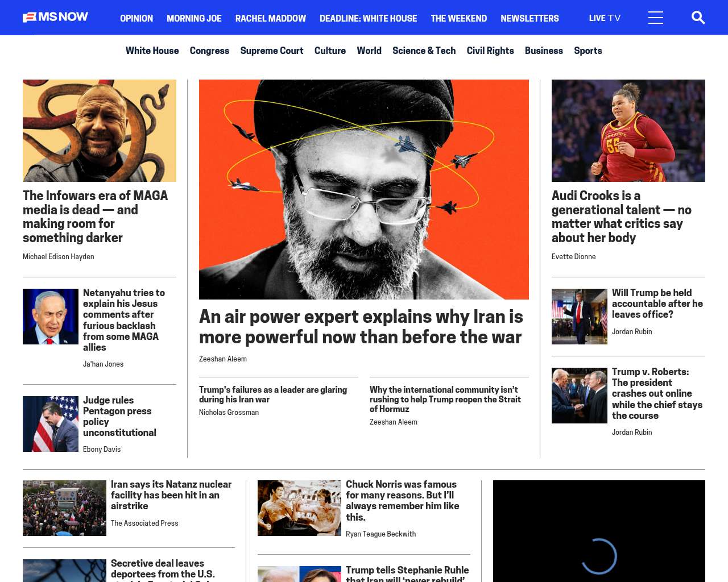Open the White House topic
This screenshot has height=582, width=728.
(x=152, y=51)
